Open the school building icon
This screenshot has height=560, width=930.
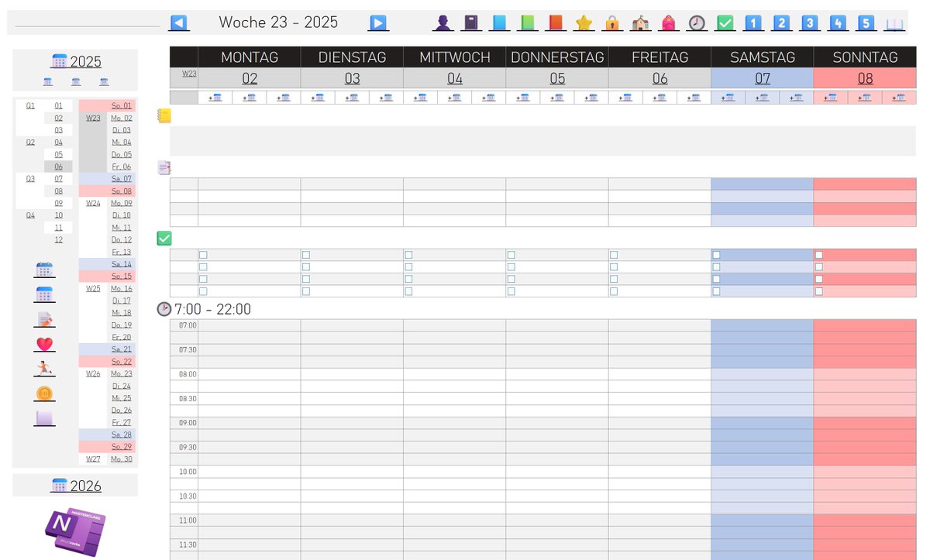tap(640, 22)
